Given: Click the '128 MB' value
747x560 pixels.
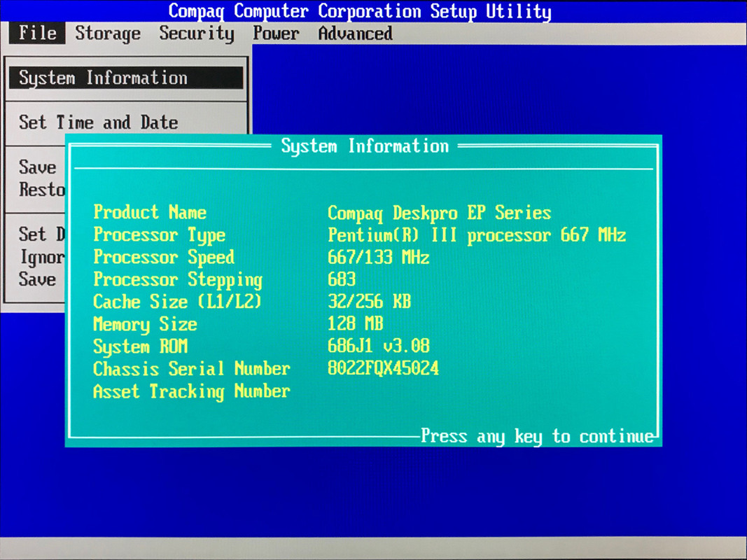Looking at the screenshot, I should 356,324.
